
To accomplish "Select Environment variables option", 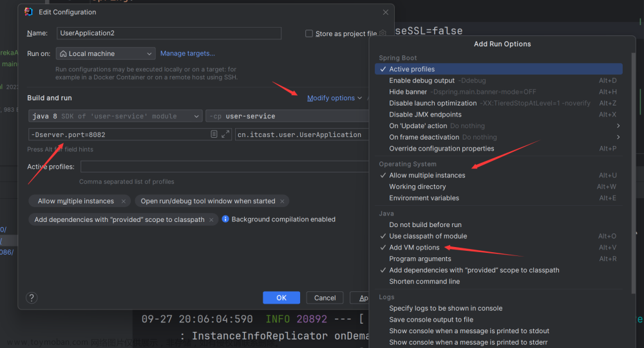I will tap(498, 198).
